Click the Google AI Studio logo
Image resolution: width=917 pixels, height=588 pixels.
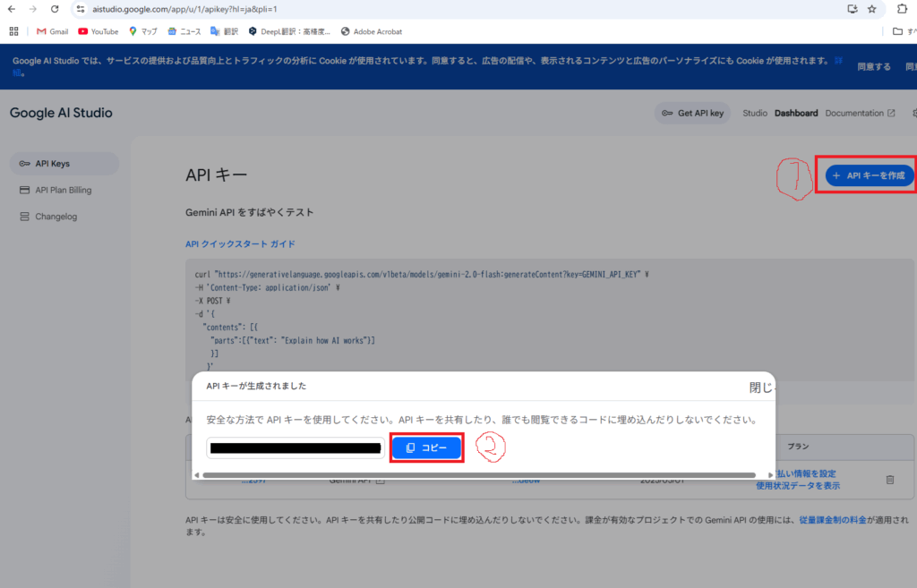pos(61,113)
